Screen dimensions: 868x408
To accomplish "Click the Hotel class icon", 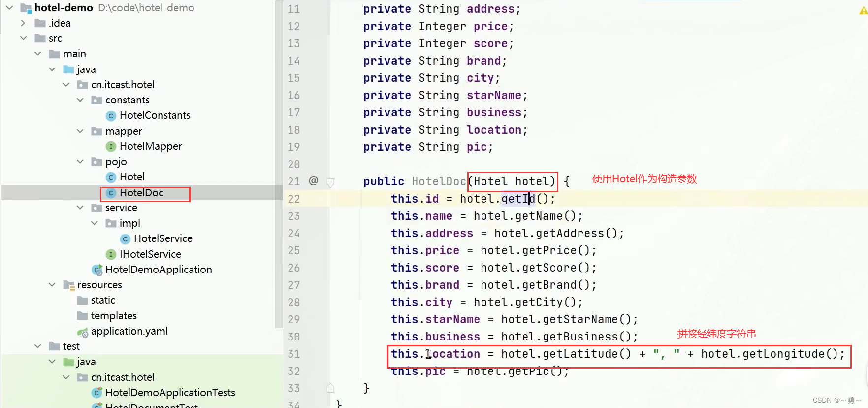I will point(111,177).
